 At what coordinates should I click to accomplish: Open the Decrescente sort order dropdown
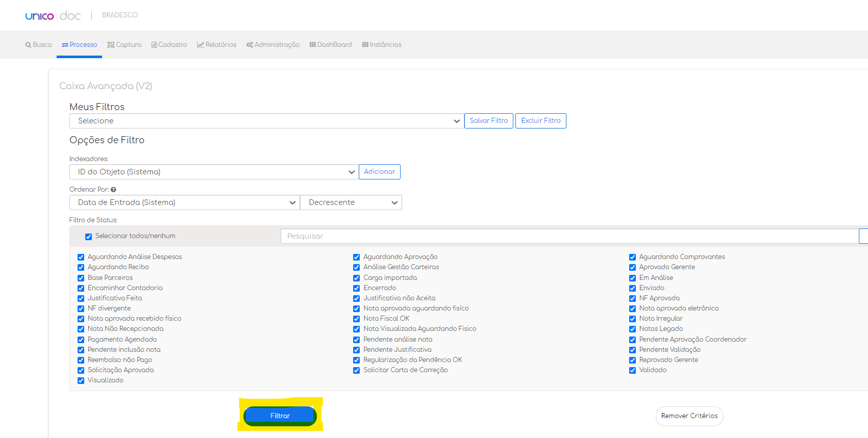click(351, 202)
